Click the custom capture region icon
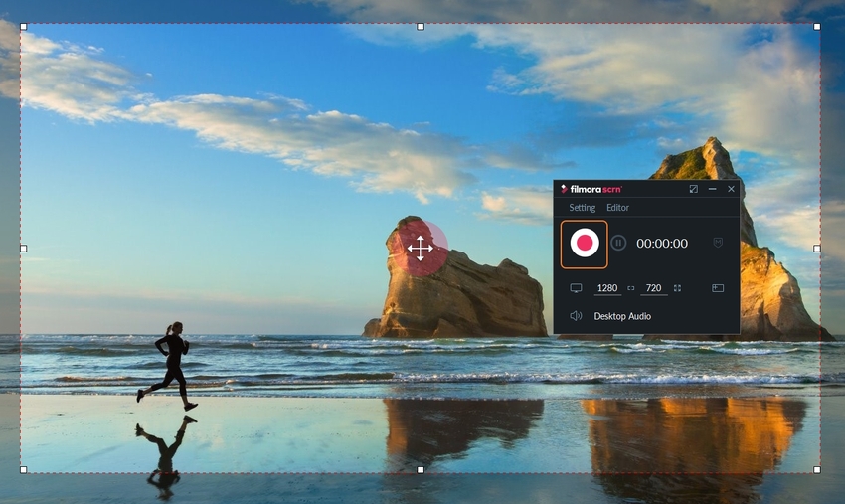This screenshot has width=845, height=504. [718, 288]
